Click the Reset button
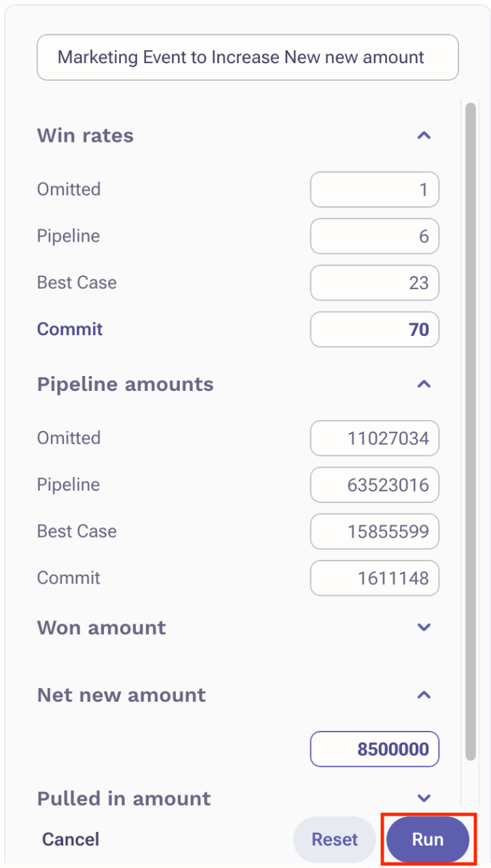The height and width of the screenshot is (868, 491). (x=334, y=839)
